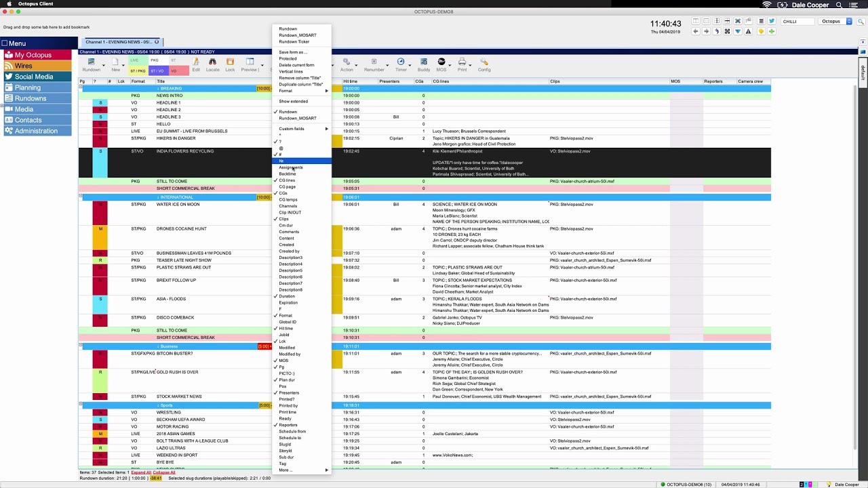Click the Config wrench icon
868x488 pixels.
click(484, 64)
